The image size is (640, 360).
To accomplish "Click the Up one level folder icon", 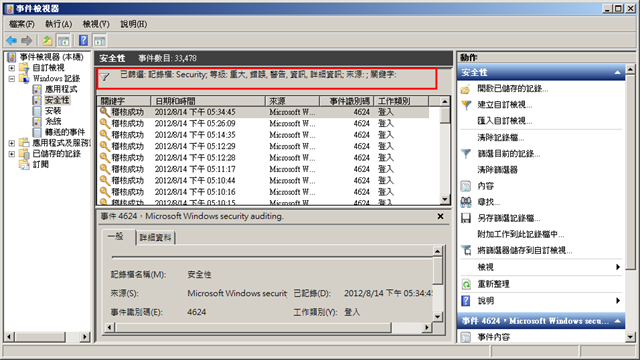I will [x=47, y=40].
